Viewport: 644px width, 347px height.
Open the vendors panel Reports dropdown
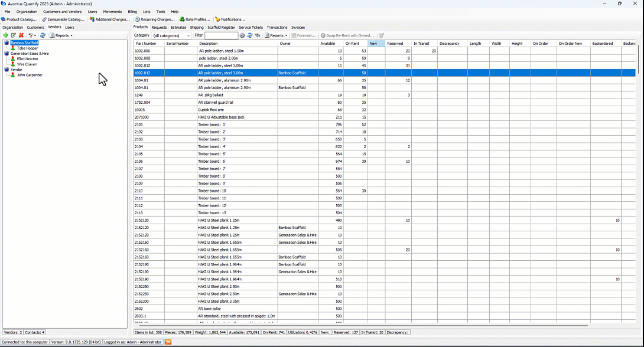click(61, 35)
